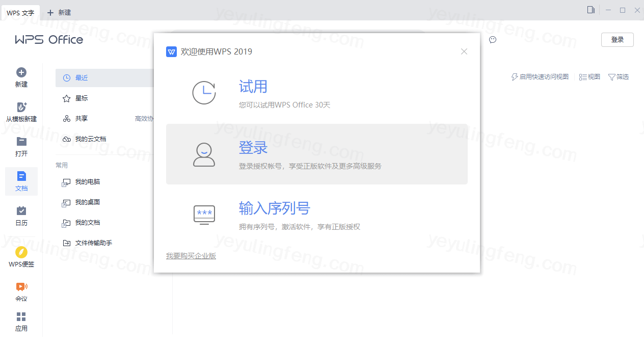This screenshot has height=347, width=644.
Task: Click the 登录 button at top right
Action: pyautogui.click(x=618, y=40)
